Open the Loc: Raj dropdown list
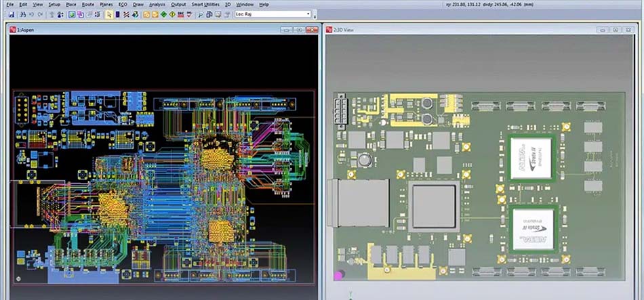The height and width of the screenshot is (300, 644). 308,14
